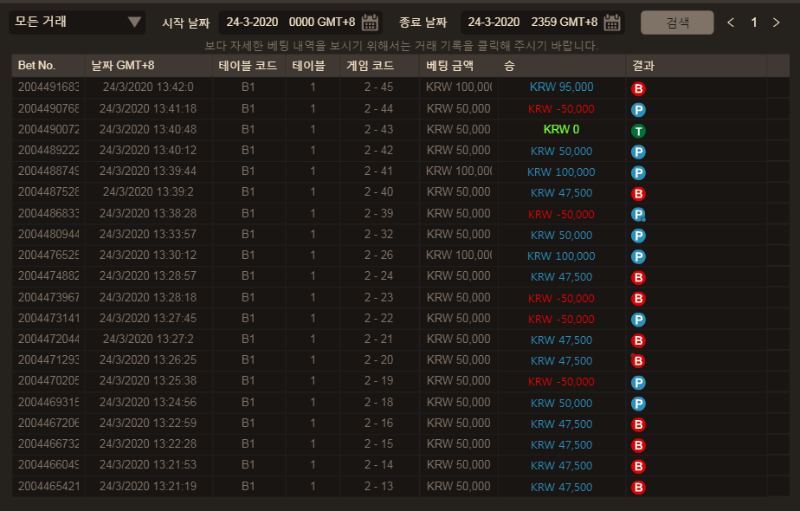The width and height of the screenshot is (800, 511).
Task: Open the end date calendar picker
Action: 613,22
